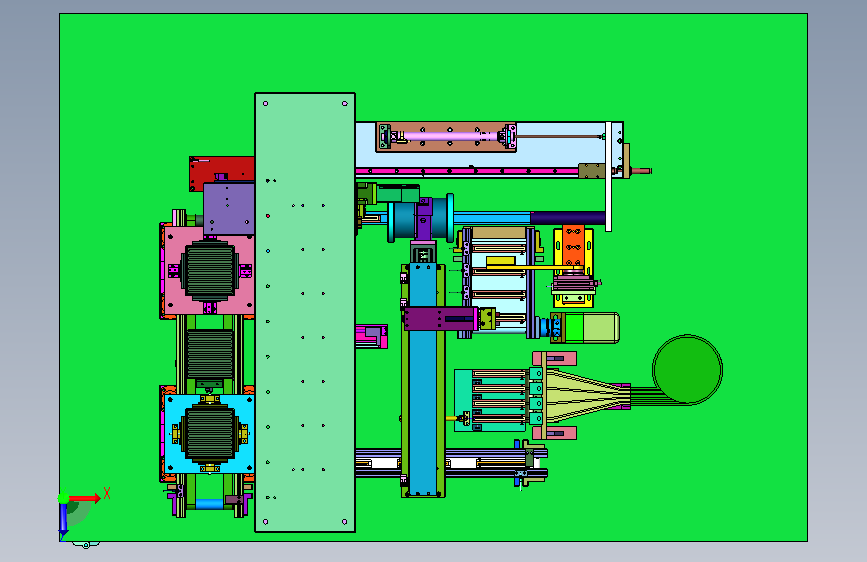Select the dark purple carriage block on slide

[440, 319]
